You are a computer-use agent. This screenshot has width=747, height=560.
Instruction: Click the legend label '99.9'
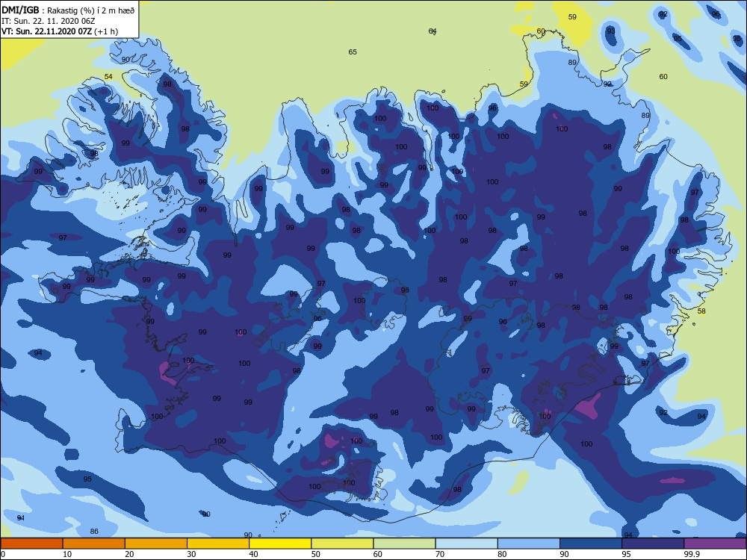pyautogui.click(x=692, y=554)
